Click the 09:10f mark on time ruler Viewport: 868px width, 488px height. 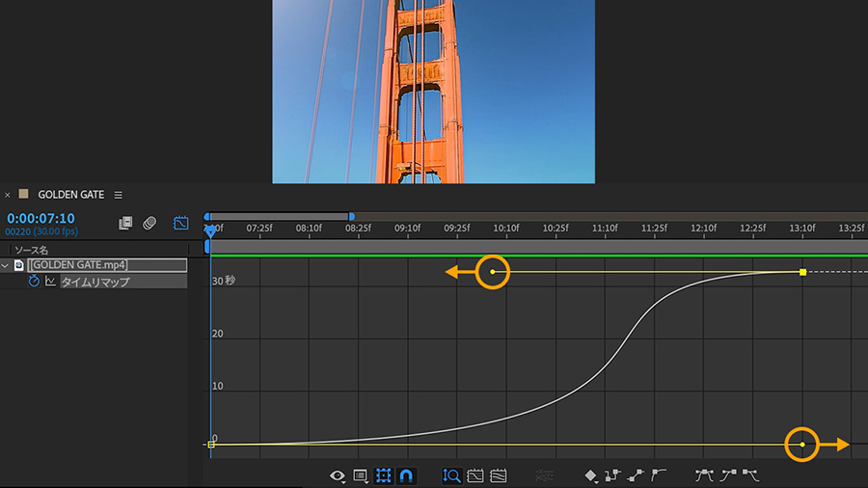(x=407, y=228)
